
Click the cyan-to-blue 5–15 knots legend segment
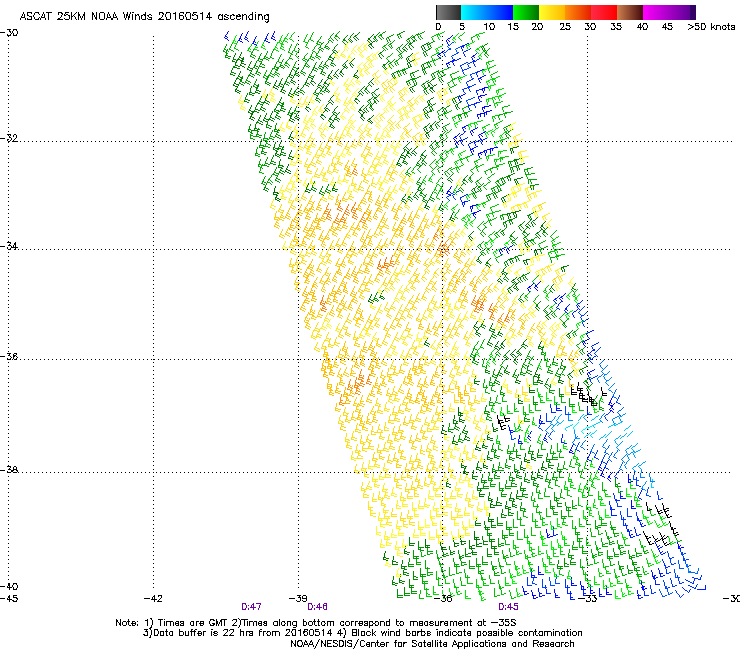click(x=487, y=12)
